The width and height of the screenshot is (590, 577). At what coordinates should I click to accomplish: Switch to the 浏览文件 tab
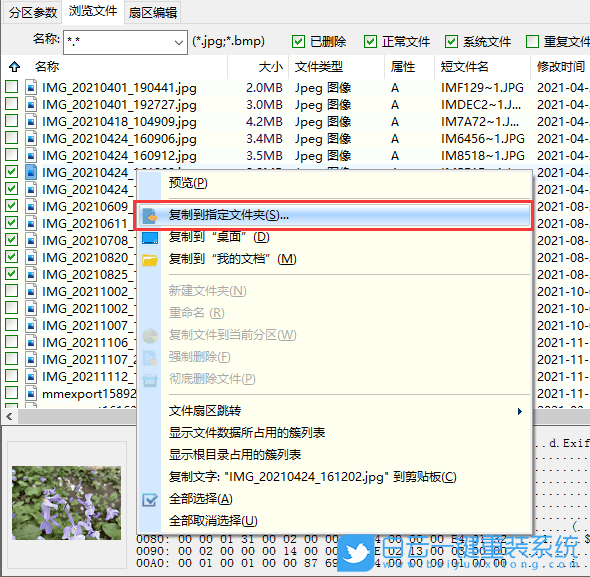(x=93, y=12)
